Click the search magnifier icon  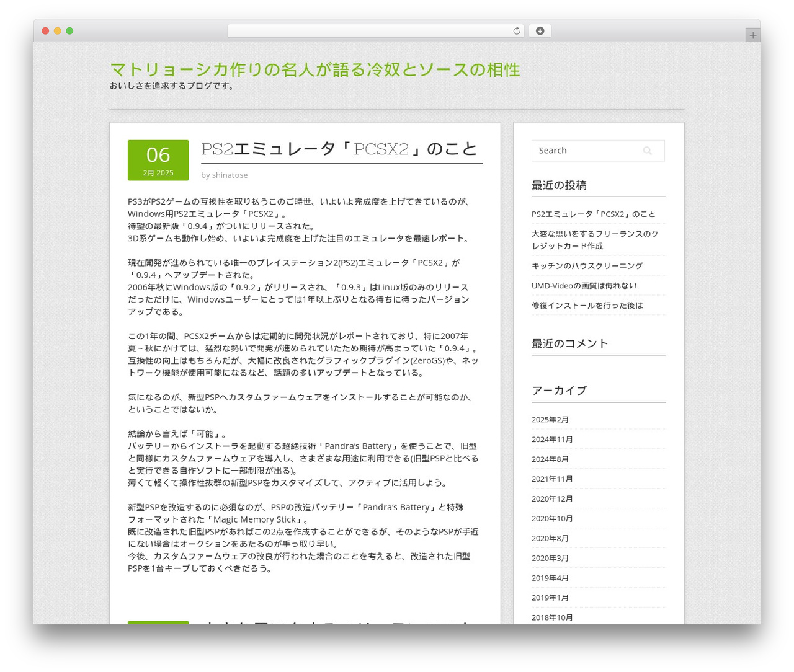[647, 151]
